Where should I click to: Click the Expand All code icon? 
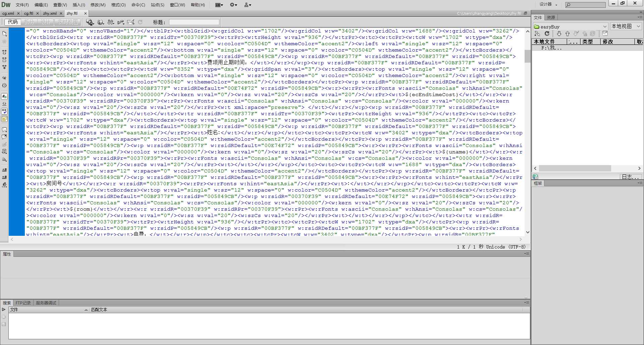point(4,67)
